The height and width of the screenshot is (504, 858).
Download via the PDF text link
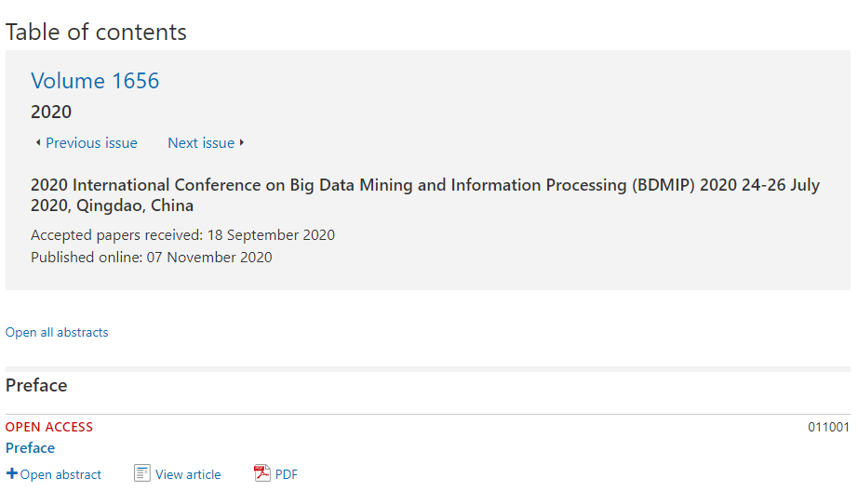[287, 474]
